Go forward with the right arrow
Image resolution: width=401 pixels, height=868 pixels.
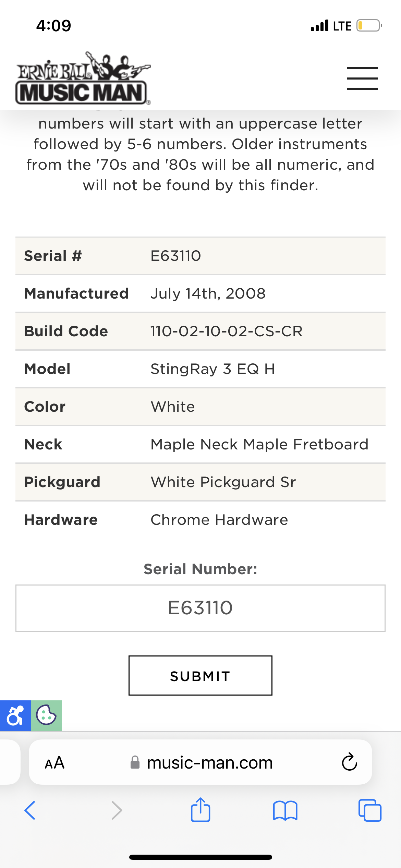[117, 810]
